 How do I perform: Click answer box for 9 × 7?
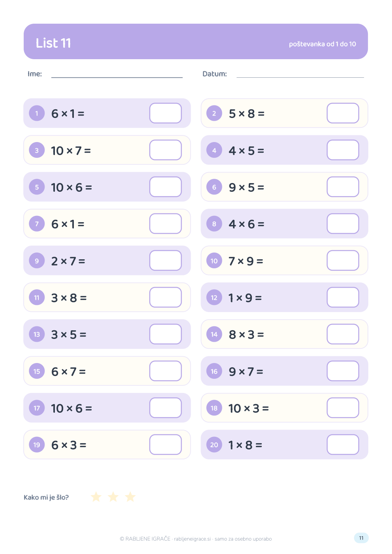point(343,371)
